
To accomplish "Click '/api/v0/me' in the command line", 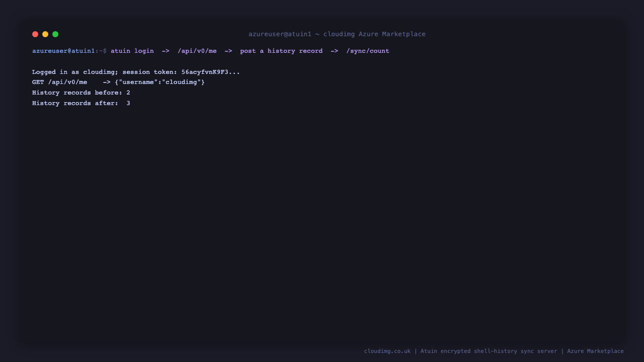I will (x=197, y=51).
